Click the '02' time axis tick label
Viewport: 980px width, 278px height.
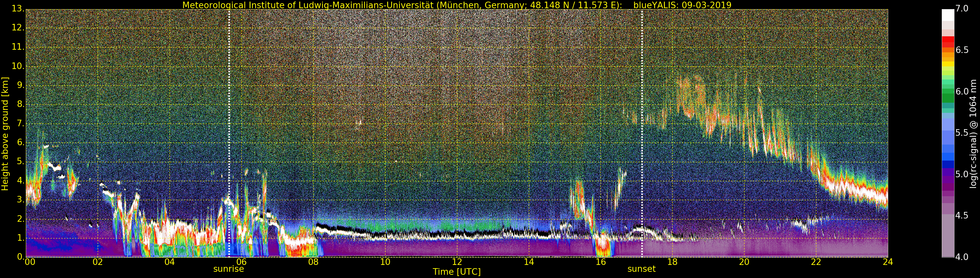(x=98, y=262)
